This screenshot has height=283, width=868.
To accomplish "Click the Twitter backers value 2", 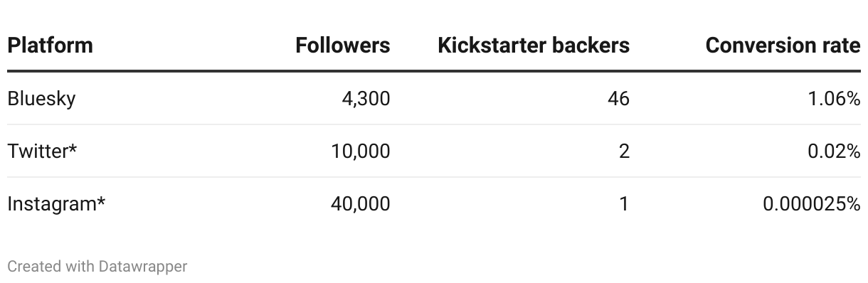I will pos(624,151).
